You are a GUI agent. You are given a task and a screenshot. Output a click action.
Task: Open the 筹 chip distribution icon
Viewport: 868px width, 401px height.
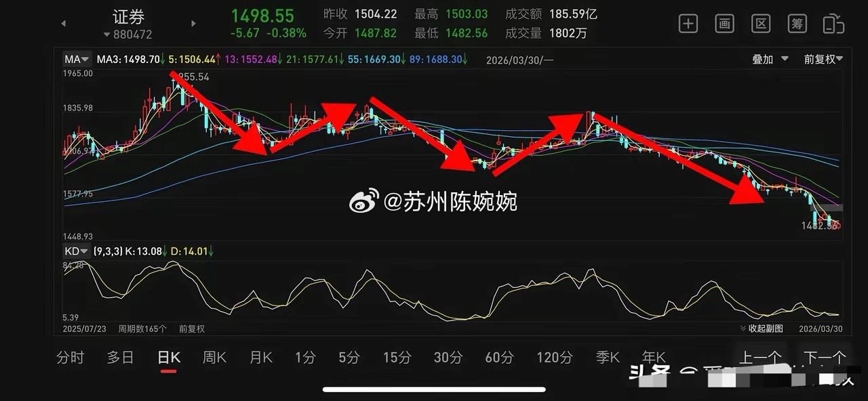click(797, 22)
